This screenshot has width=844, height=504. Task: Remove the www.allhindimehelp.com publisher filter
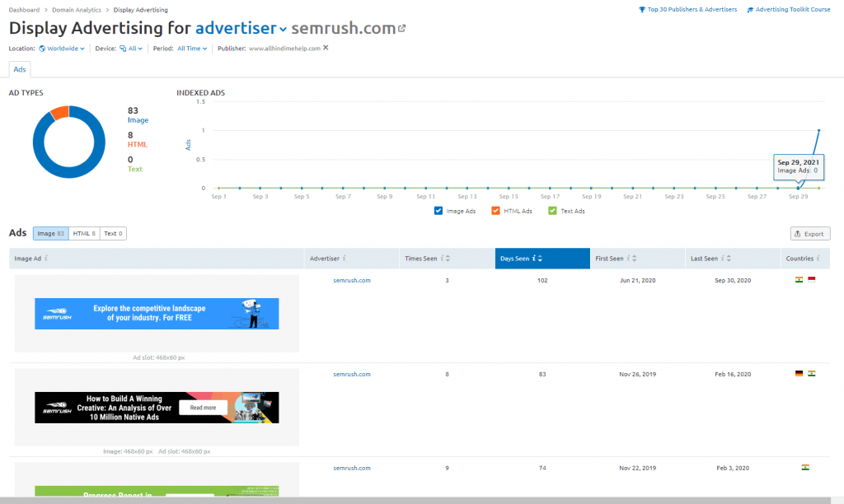[x=326, y=48]
